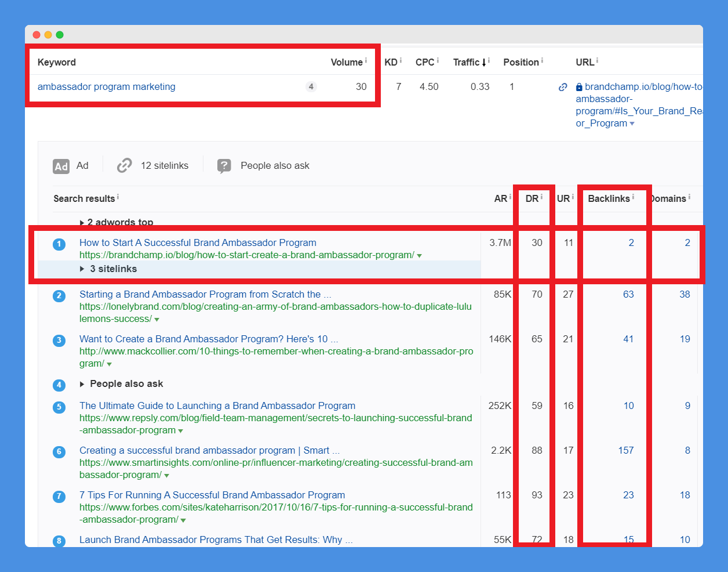
Task: Open Starting a Brand Ambassador Program from Scratch result
Action: coord(205,294)
